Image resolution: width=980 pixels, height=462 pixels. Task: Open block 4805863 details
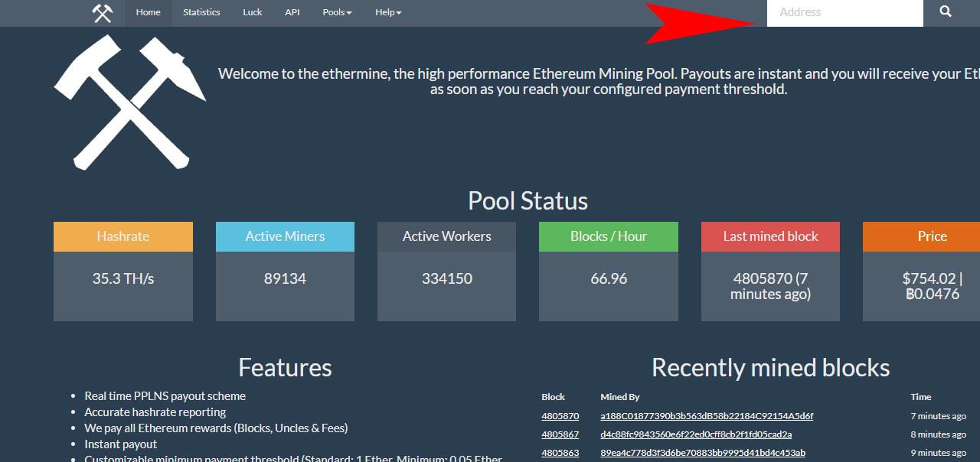click(560, 453)
